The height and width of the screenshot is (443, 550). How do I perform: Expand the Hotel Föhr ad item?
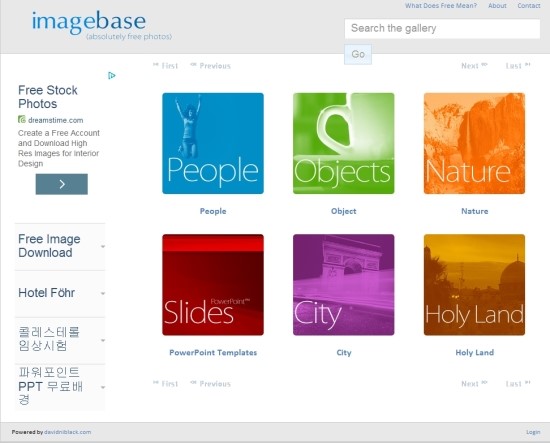coord(60,293)
